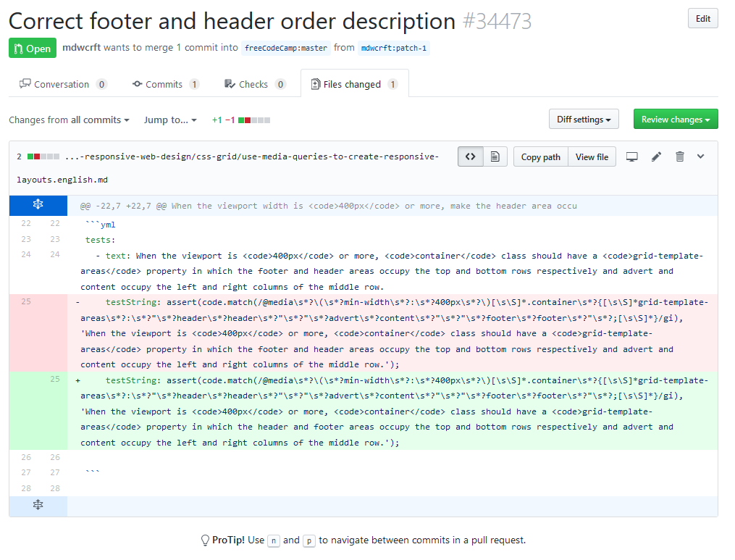Image resolution: width=735 pixels, height=560 pixels.
Task: Click the View file button
Action: [592, 157]
